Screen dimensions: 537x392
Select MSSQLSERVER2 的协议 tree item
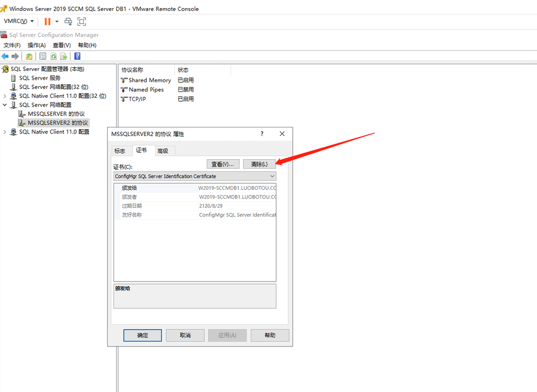[x=58, y=123]
